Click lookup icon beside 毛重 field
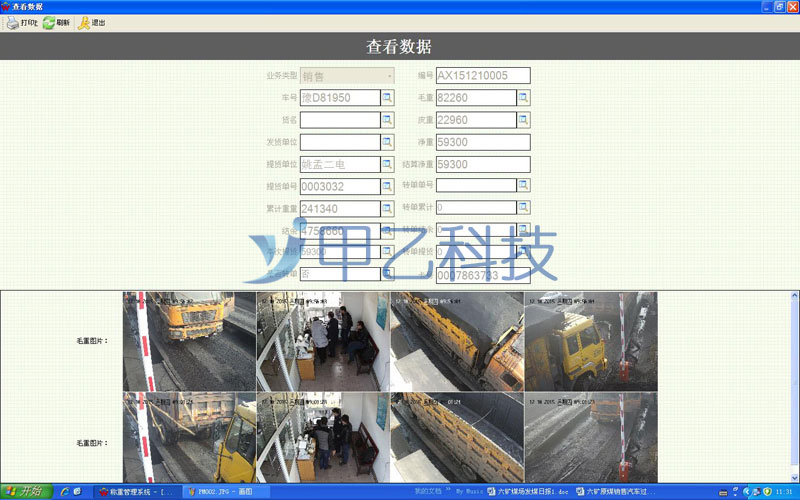Image resolution: width=800 pixels, height=500 pixels. (x=523, y=98)
